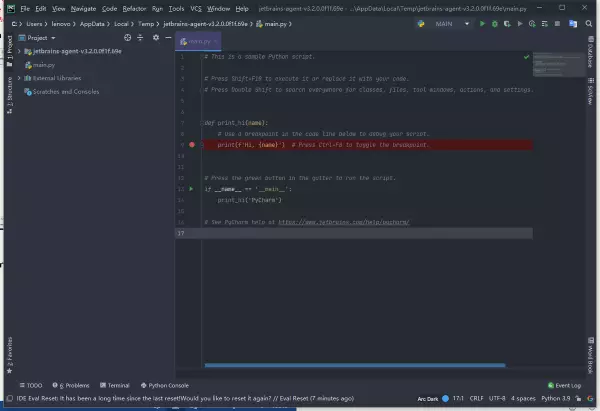Open the concurrency diagram run icon
The image size is (600, 411).
tap(532, 24)
